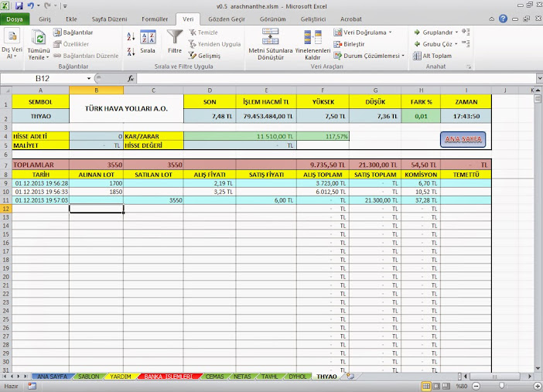543x392 pixels.
Task: Select date cell 01.12.2013 19:56:28
Action: coord(41,183)
